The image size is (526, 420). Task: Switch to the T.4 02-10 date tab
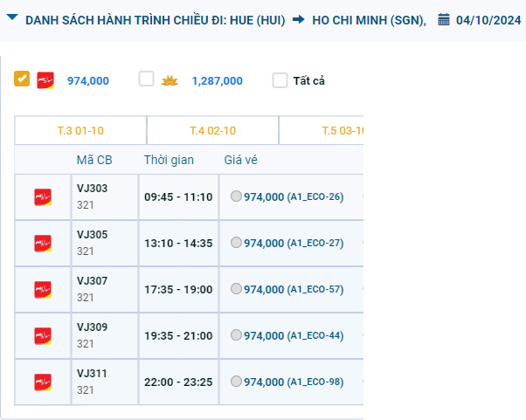[212, 131]
